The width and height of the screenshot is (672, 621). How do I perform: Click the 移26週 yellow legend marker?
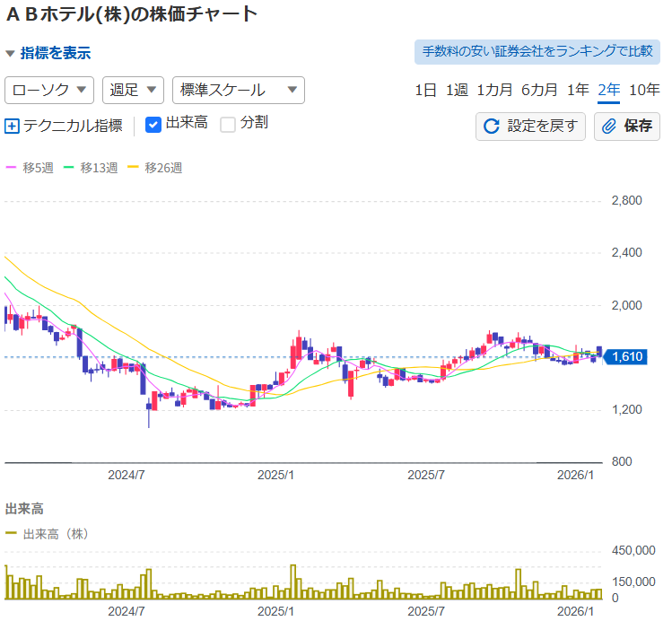click(134, 167)
